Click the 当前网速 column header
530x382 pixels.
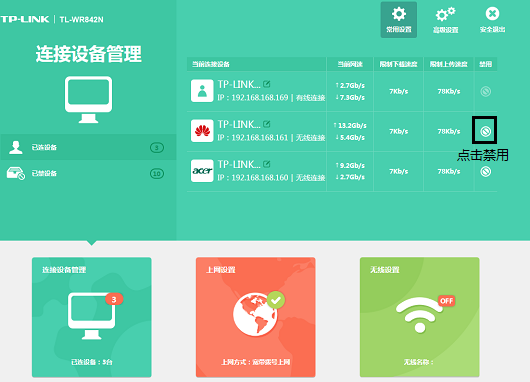click(x=350, y=64)
